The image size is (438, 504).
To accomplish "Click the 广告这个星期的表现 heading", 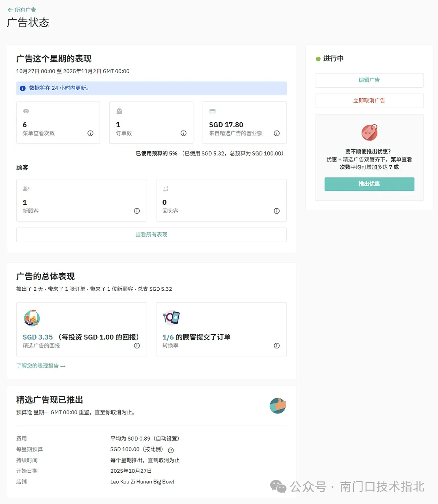I will (54, 58).
